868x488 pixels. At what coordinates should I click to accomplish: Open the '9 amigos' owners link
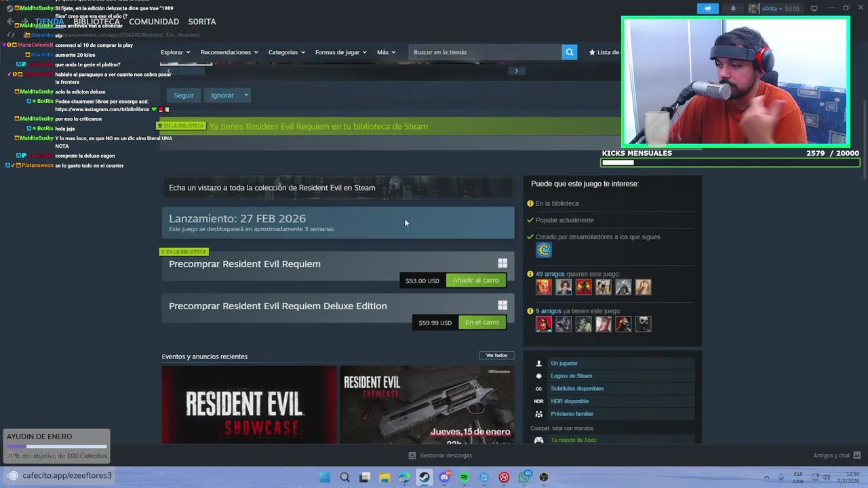pyautogui.click(x=548, y=311)
